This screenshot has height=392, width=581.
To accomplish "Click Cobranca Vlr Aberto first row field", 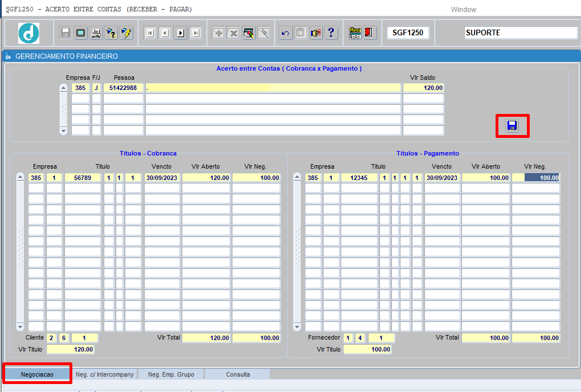I will (206, 178).
